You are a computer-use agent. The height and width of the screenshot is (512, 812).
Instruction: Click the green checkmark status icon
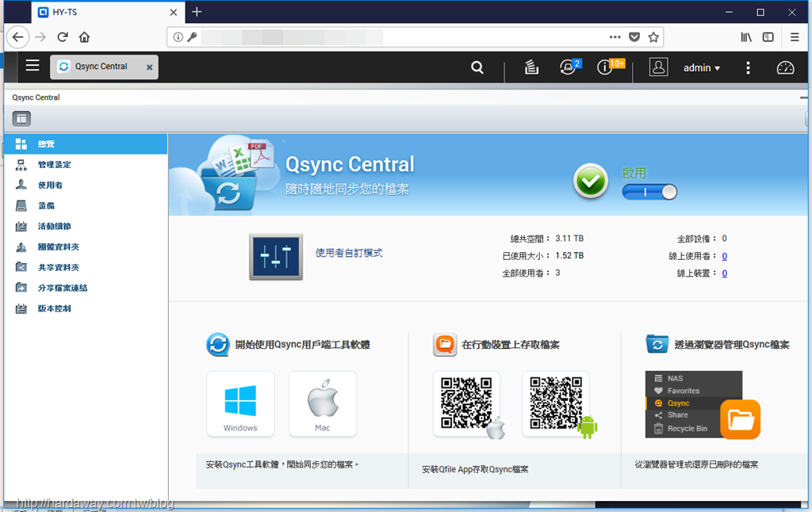point(590,181)
